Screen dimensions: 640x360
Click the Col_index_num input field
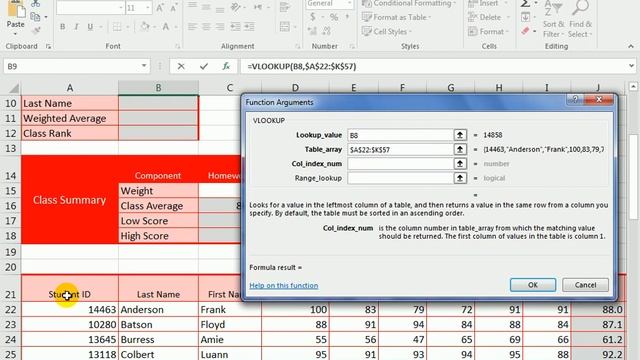[x=400, y=164]
